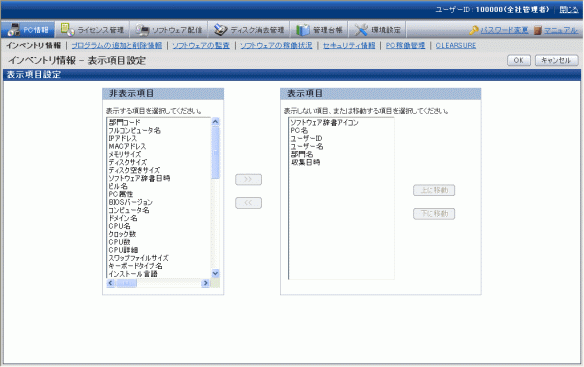Select the 管理台帳 tab

(319, 29)
